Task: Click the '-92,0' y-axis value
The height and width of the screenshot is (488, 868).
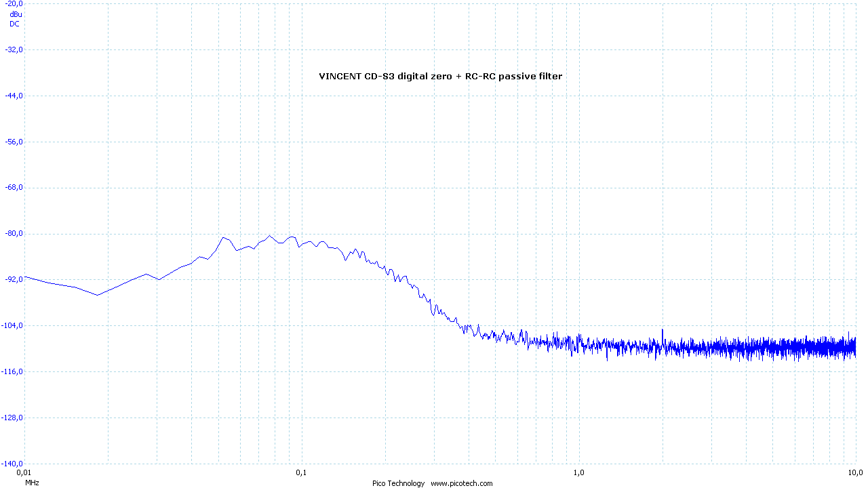Action: [x=14, y=279]
